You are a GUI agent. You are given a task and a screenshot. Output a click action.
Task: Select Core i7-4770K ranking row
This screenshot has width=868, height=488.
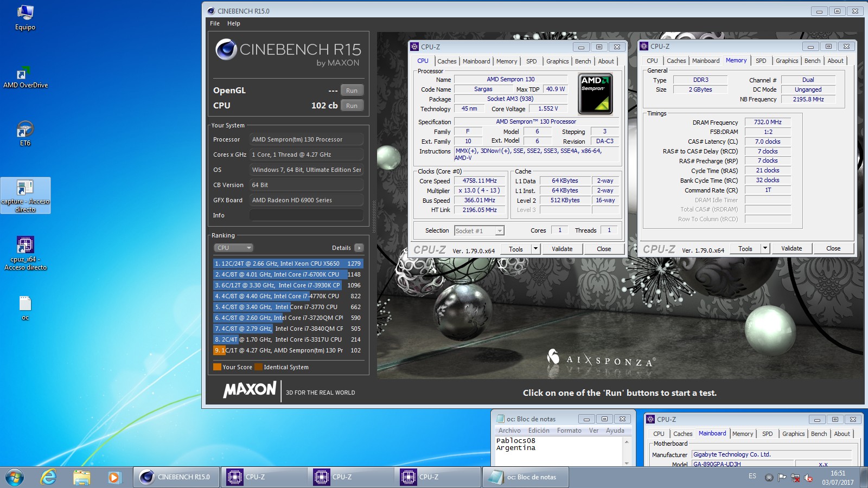point(288,296)
